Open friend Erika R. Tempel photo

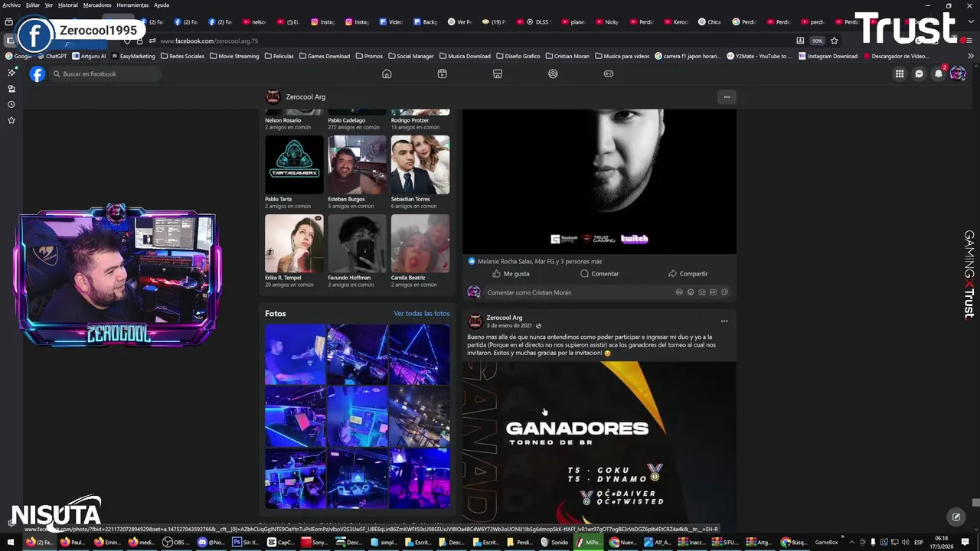(294, 243)
